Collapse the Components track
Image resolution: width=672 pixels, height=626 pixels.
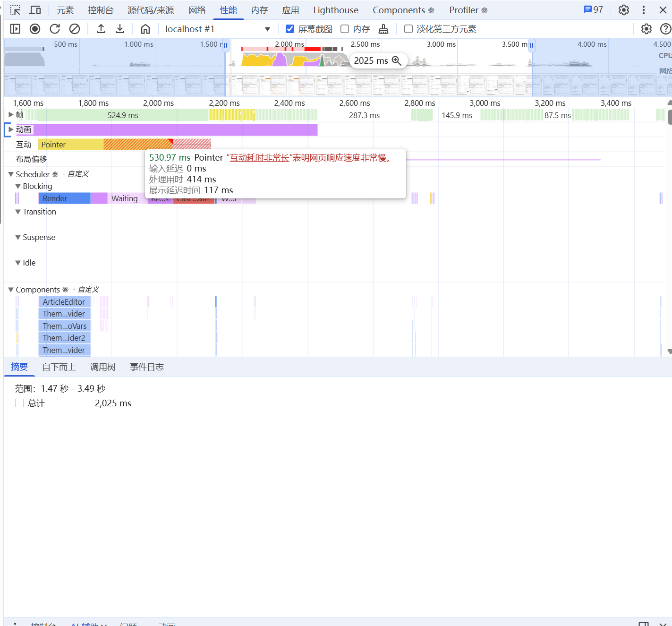(11, 290)
